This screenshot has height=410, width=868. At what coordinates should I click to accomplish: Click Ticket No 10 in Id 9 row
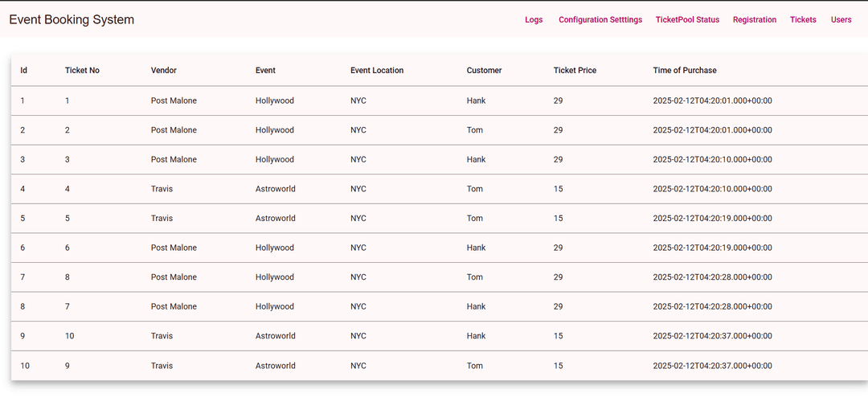pyautogui.click(x=69, y=336)
